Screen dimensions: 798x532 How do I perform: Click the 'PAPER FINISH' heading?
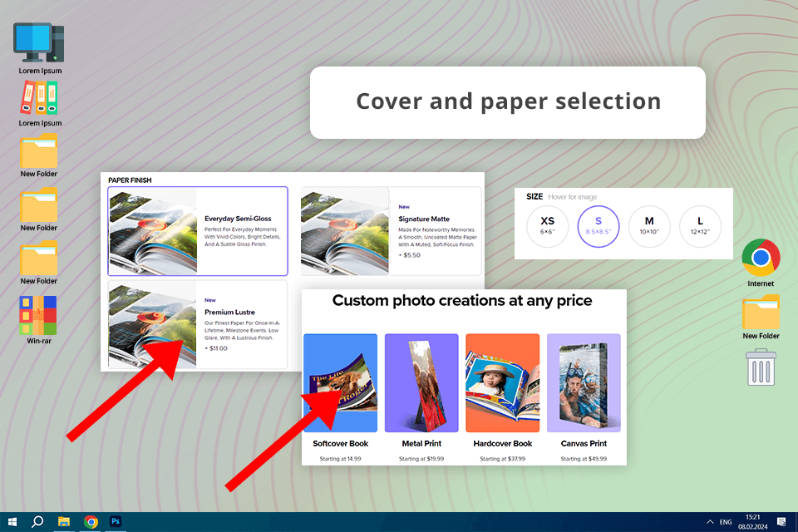point(130,180)
